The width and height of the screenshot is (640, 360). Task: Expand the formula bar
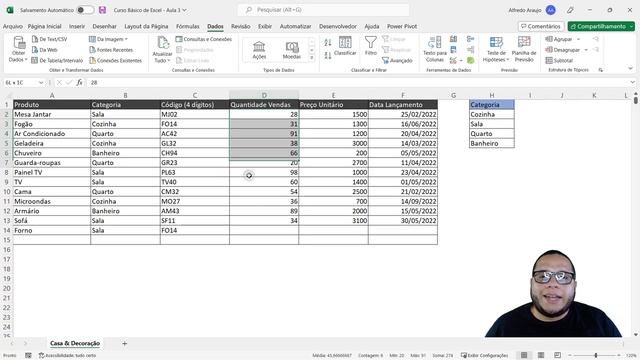point(632,82)
